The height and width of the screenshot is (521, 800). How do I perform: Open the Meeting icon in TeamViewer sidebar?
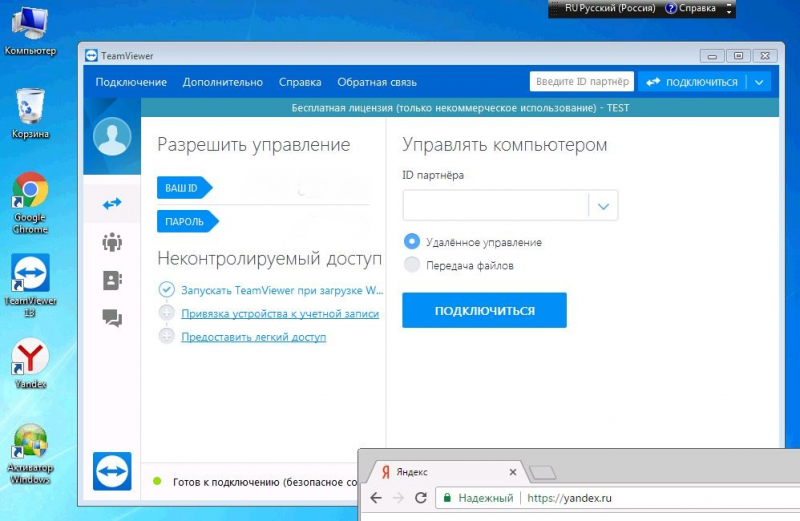(x=112, y=242)
